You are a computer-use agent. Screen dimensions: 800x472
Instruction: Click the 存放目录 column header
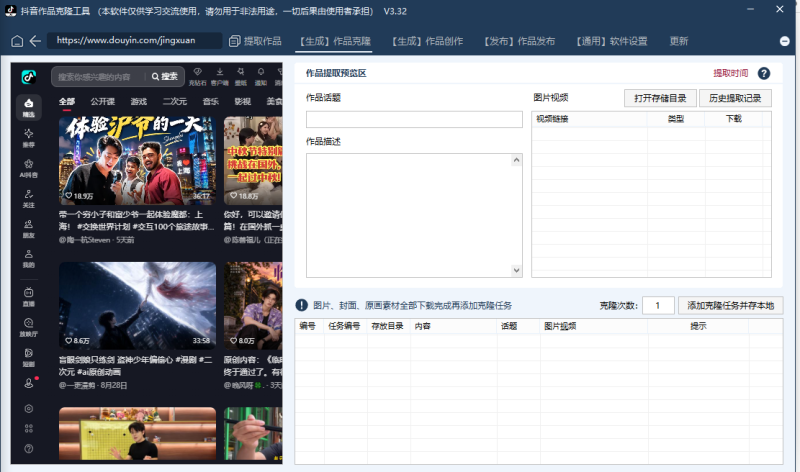click(x=387, y=326)
